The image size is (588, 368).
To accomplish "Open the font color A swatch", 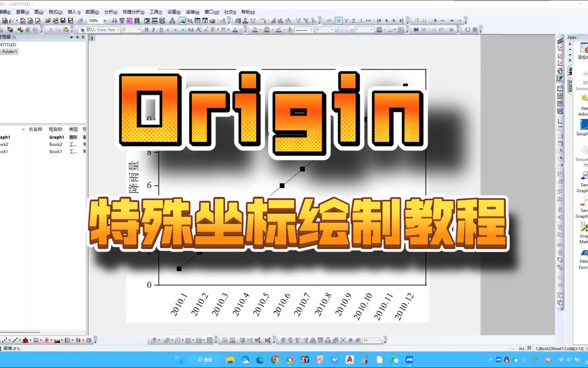I will (235, 30).
